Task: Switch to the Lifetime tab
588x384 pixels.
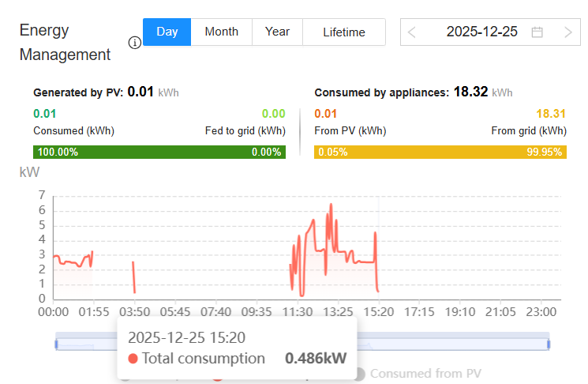Action: (344, 32)
